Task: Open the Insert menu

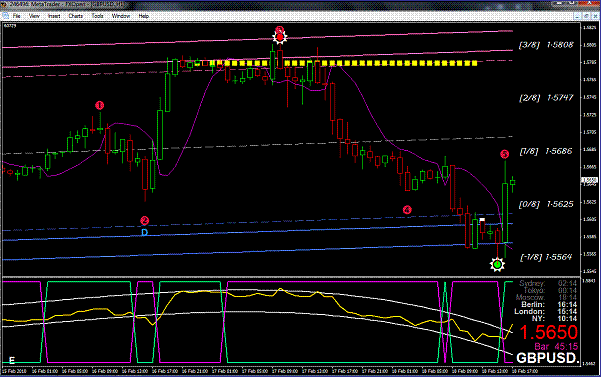Action: pos(54,16)
